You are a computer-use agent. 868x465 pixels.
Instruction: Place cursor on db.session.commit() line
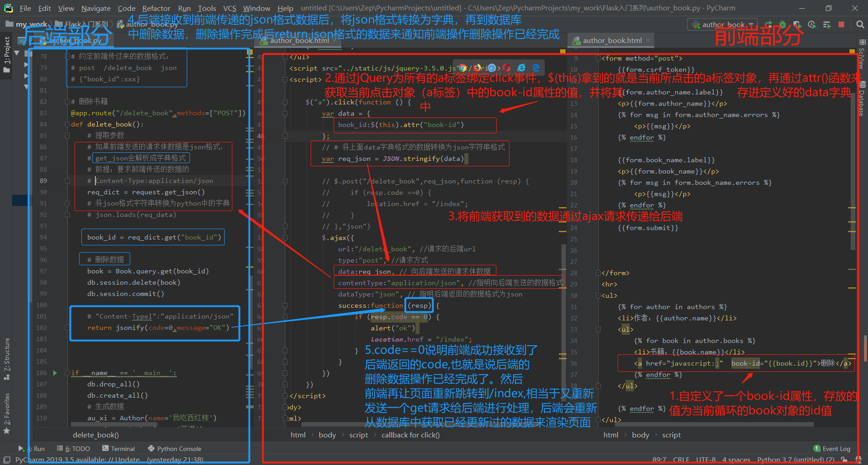tap(126, 294)
